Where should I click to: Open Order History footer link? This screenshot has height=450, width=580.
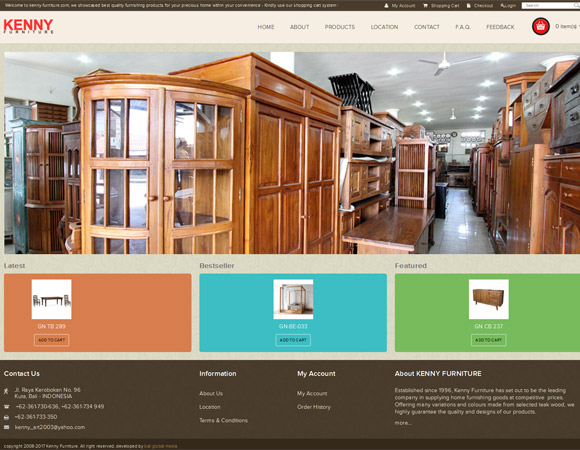pyautogui.click(x=314, y=407)
